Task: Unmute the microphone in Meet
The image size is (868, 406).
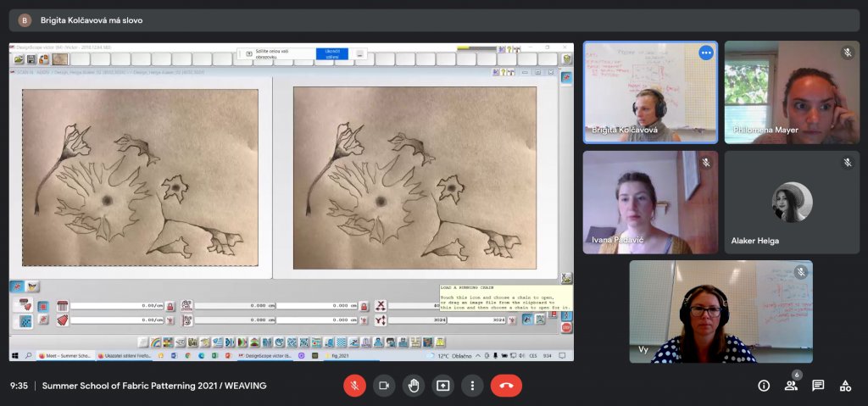Action: 354,386
